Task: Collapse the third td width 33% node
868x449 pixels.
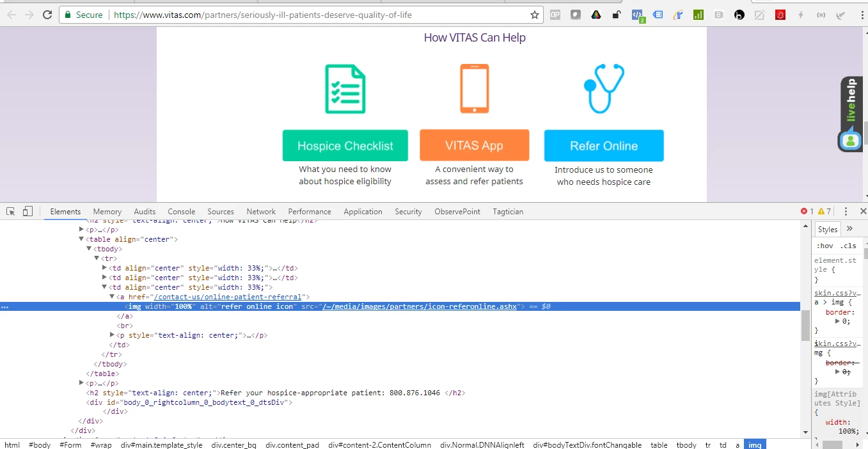Action: click(x=104, y=287)
